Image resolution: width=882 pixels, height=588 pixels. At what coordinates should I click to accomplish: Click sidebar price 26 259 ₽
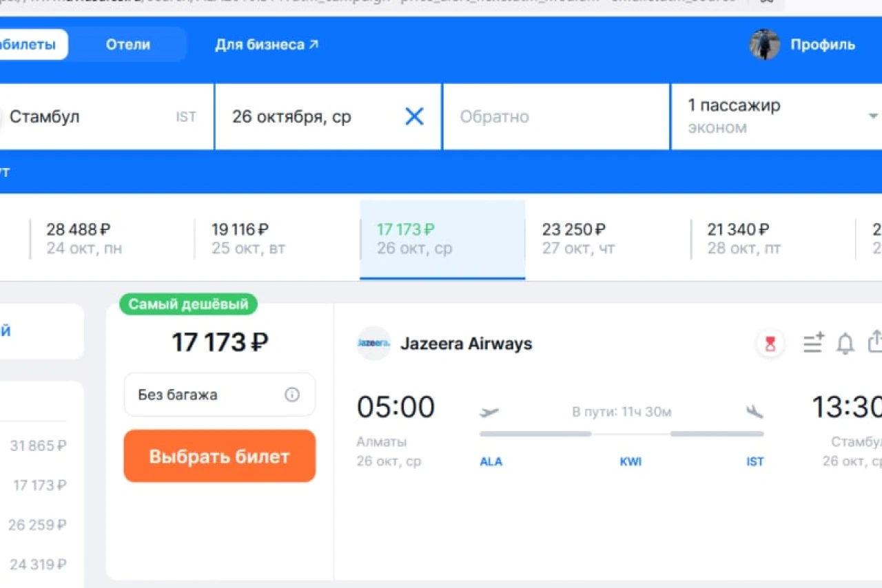coord(37,525)
